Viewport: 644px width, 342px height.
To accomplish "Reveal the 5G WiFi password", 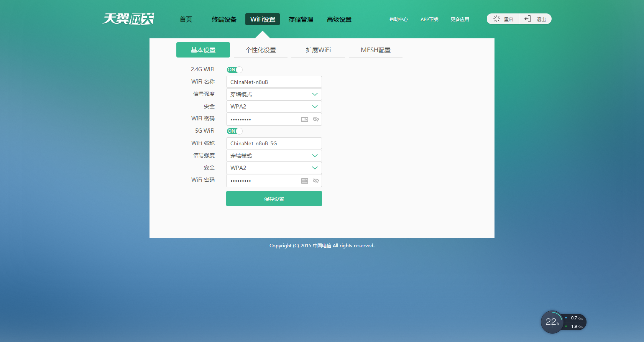I will tap(316, 181).
